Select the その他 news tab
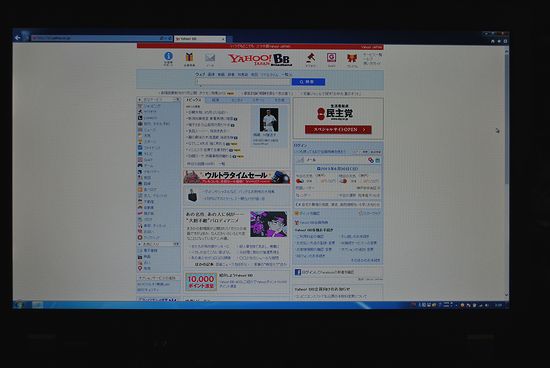The height and width of the screenshot is (368, 550). [x=279, y=100]
